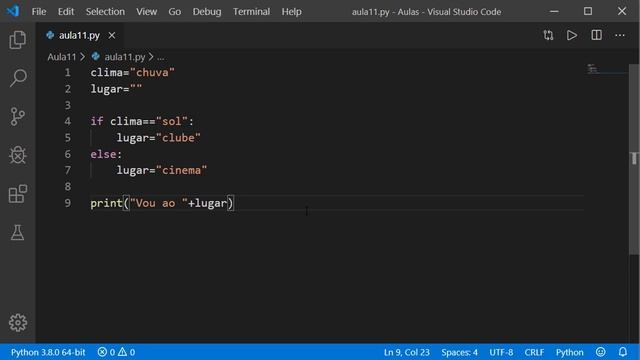Image resolution: width=640 pixels, height=360 pixels.
Task: Open the Selection menu
Action: pos(105,11)
